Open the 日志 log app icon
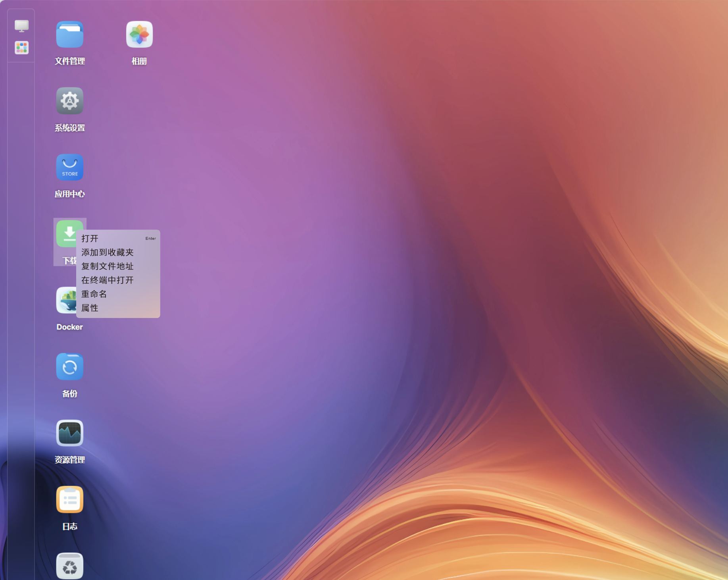728x580 pixels. [69, 499]
